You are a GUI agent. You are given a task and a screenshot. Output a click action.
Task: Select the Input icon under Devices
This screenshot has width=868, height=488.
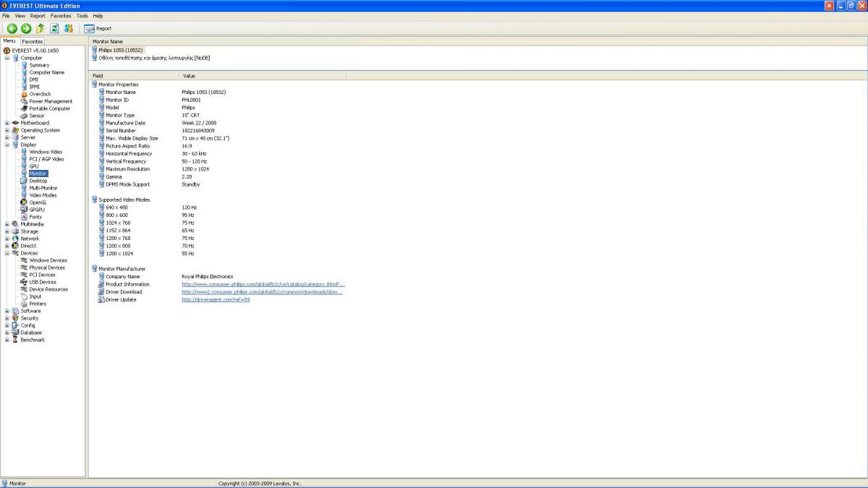[24, 296]
